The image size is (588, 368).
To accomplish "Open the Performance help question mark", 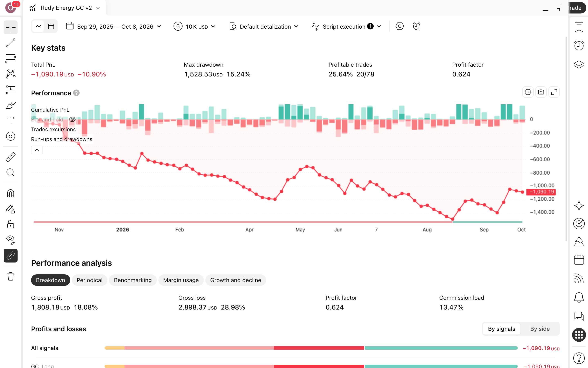I will [76, 93].
